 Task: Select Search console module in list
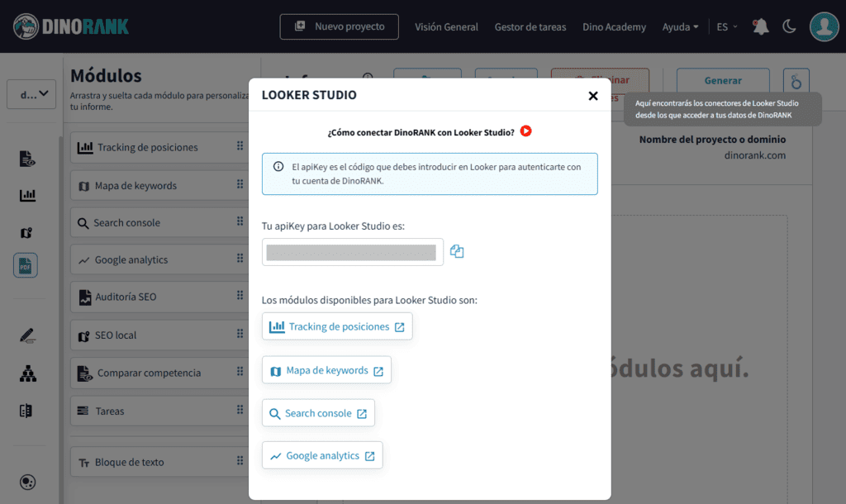159,222
